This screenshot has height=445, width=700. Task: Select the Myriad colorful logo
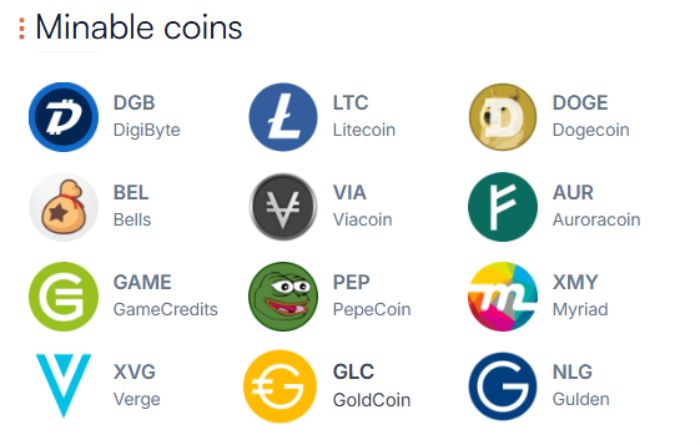[x=503, y=296]
